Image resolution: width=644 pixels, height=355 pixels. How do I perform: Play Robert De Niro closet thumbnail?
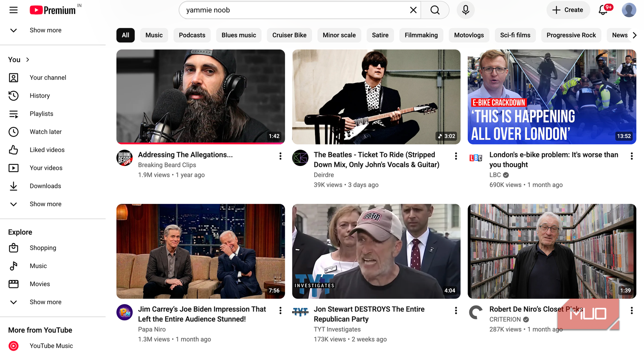click(552, 251)
